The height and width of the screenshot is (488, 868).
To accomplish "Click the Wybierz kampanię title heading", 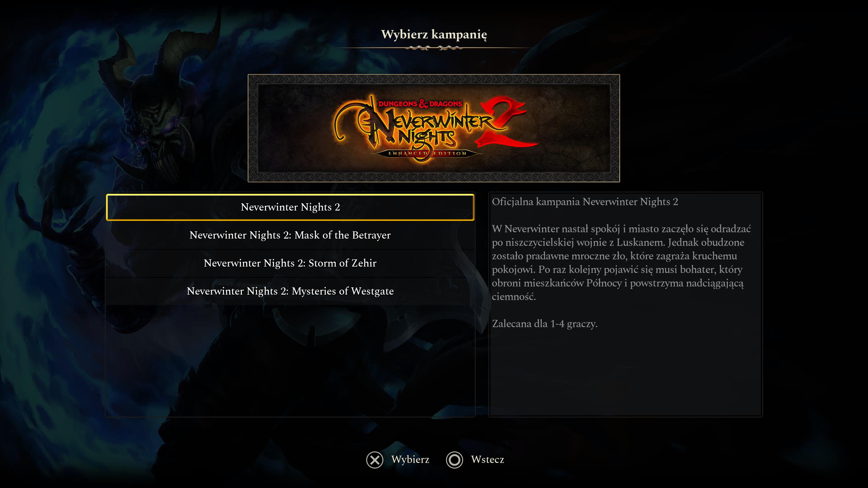I will point(434,34).
